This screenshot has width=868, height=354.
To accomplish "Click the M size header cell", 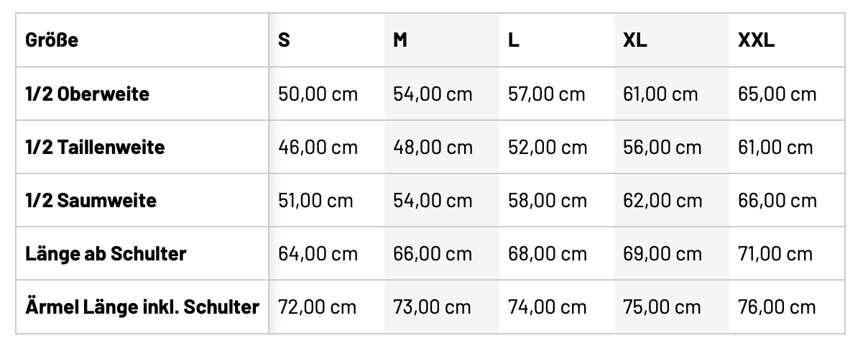I will 400,40.
